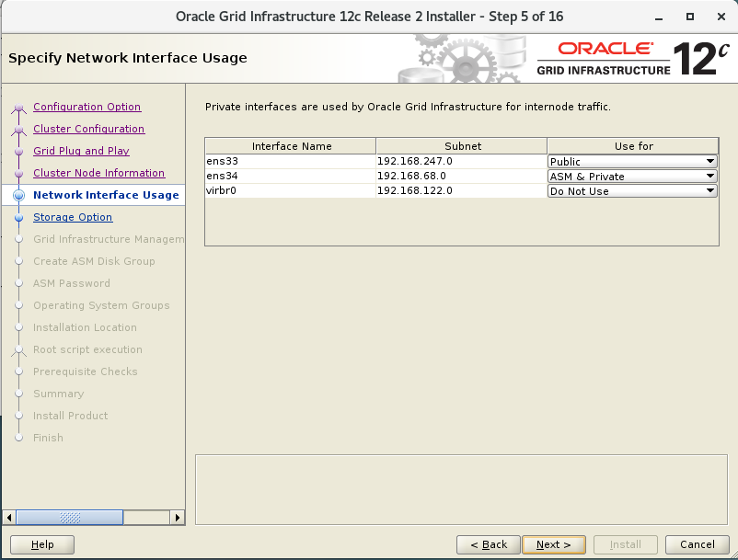Click the Configuration Option step bullet icon
Screen dimensions: 738x560
tap(18, 109)
